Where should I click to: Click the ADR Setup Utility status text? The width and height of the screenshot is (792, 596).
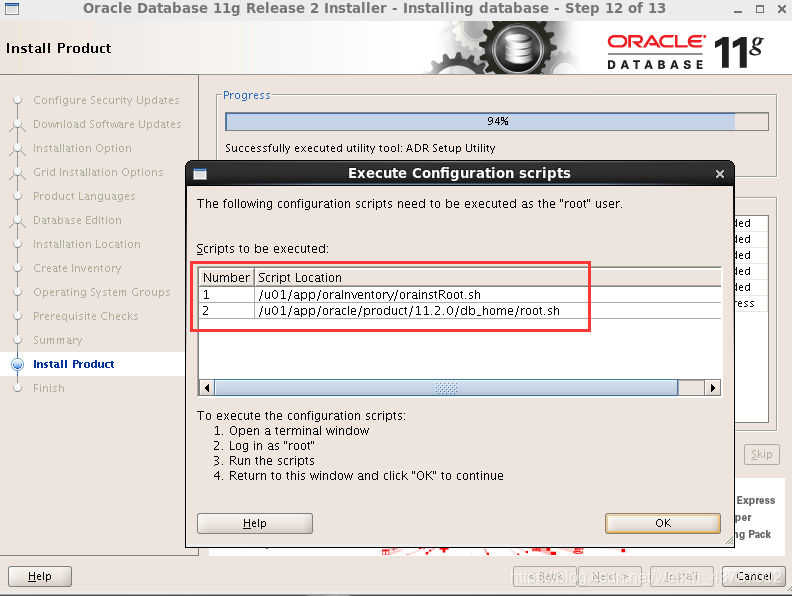click(x=360, y=148)
